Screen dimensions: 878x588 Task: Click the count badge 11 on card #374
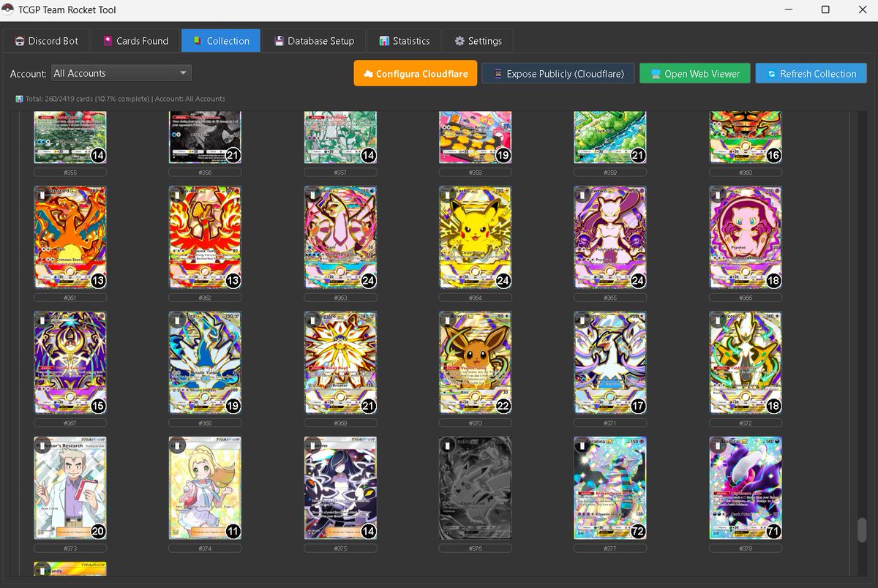233,532
